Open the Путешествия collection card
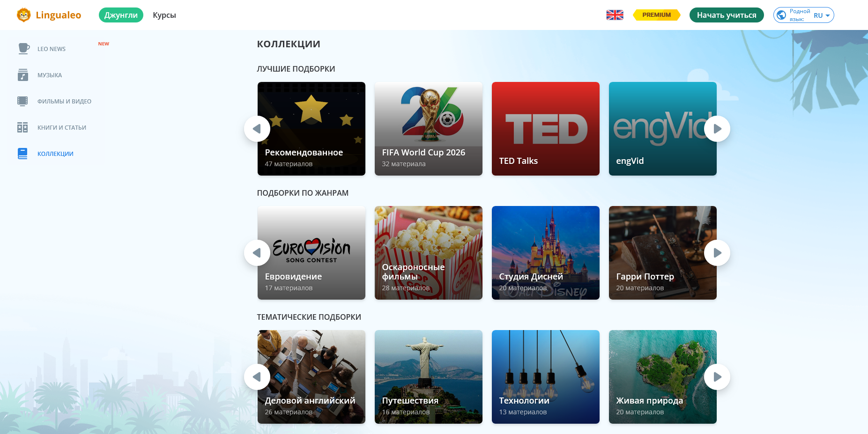 pyautogui.click(x=429, y=377)
